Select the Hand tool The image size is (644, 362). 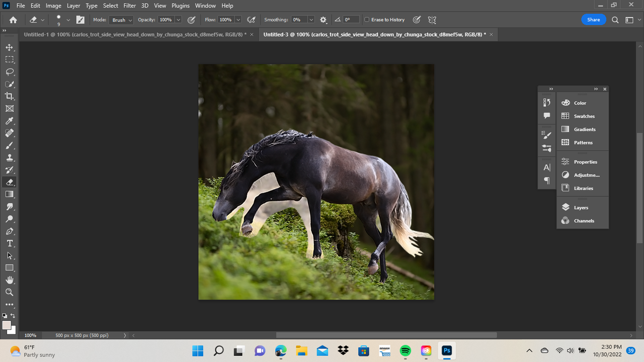10,280
